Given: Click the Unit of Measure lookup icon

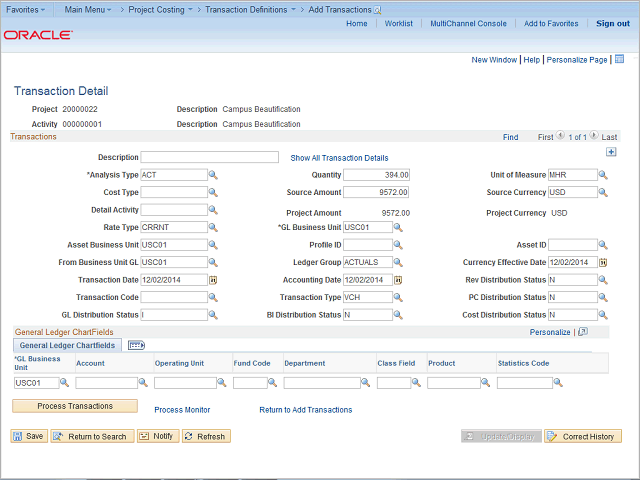Looking at the screenshot, I should pos(604,175).
